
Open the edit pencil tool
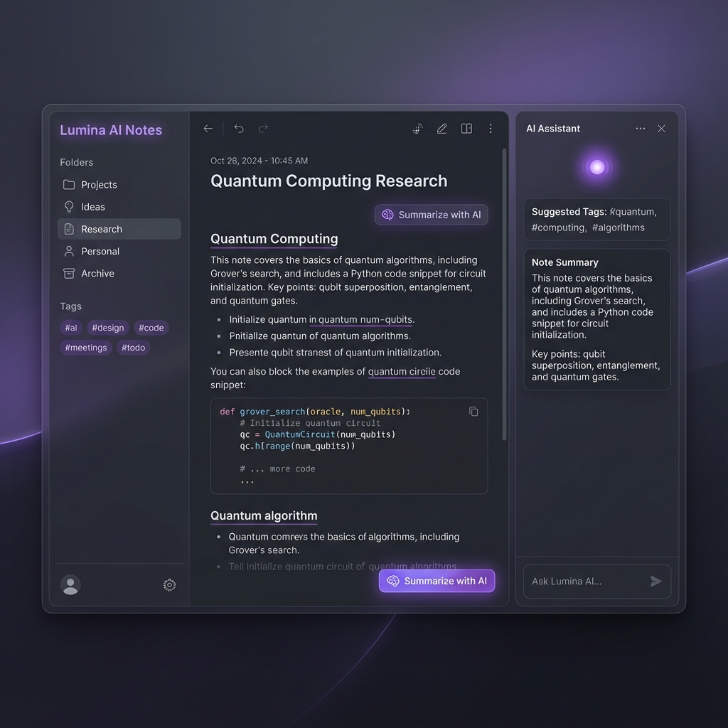point(441,129)
